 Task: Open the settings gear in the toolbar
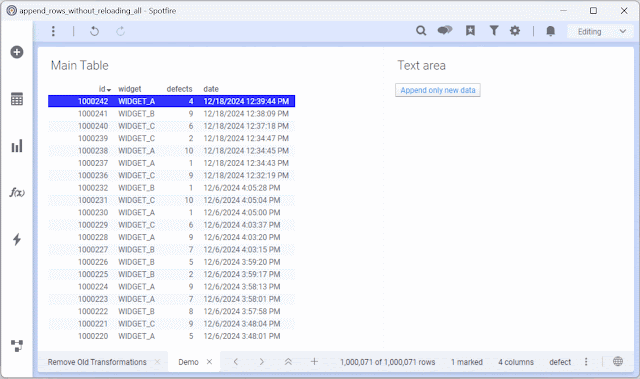(x=515, y=31)
